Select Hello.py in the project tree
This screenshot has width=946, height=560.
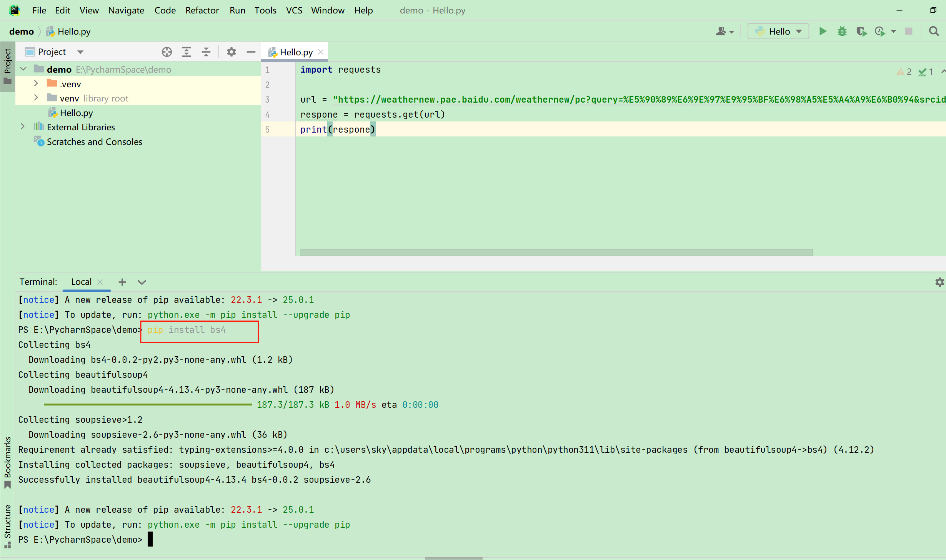pyautogui.click(x=76, y=113)
